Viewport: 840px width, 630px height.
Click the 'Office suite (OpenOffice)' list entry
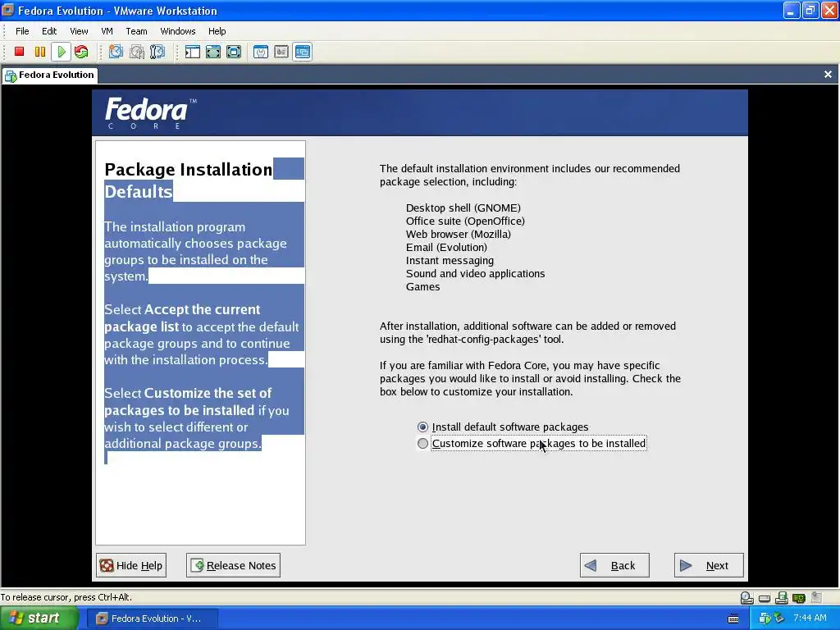tap(465, 221)
